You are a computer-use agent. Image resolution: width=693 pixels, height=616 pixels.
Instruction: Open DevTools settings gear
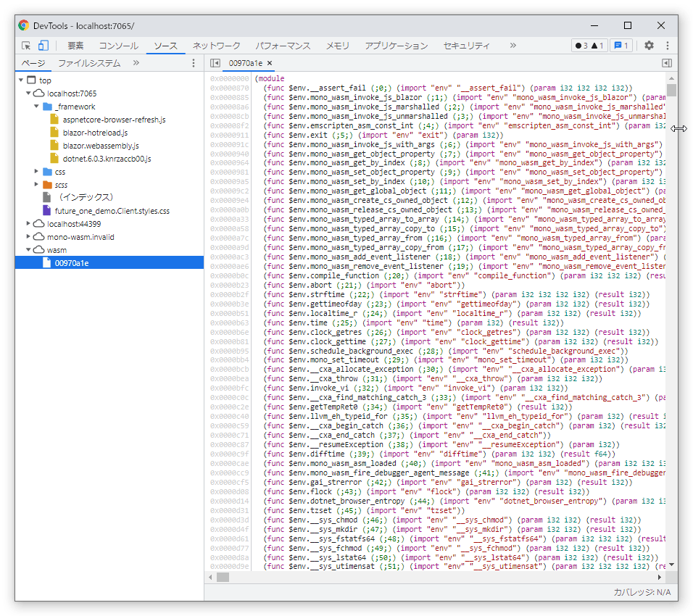click(x=649, y=45)
